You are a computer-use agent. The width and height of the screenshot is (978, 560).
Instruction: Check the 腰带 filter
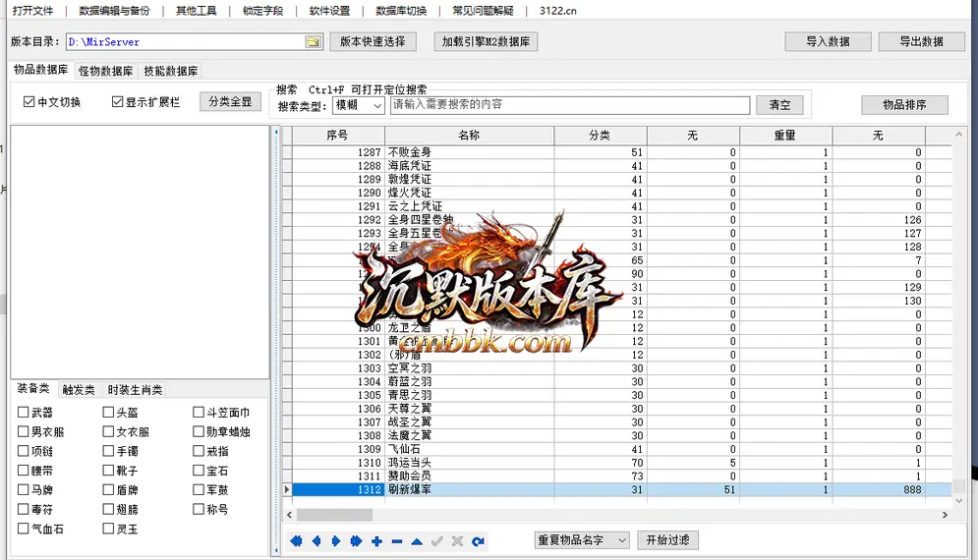[23, 471]
